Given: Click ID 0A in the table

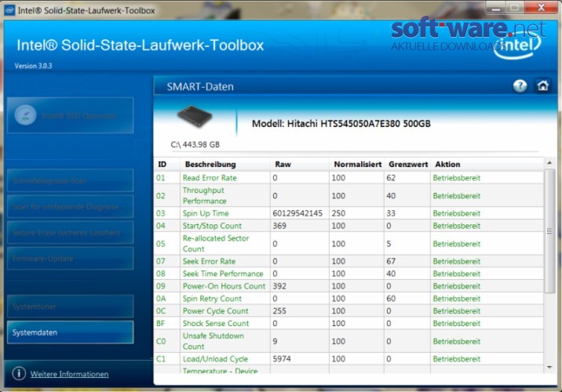Looking at the screenshot, I should pos(161,299).
